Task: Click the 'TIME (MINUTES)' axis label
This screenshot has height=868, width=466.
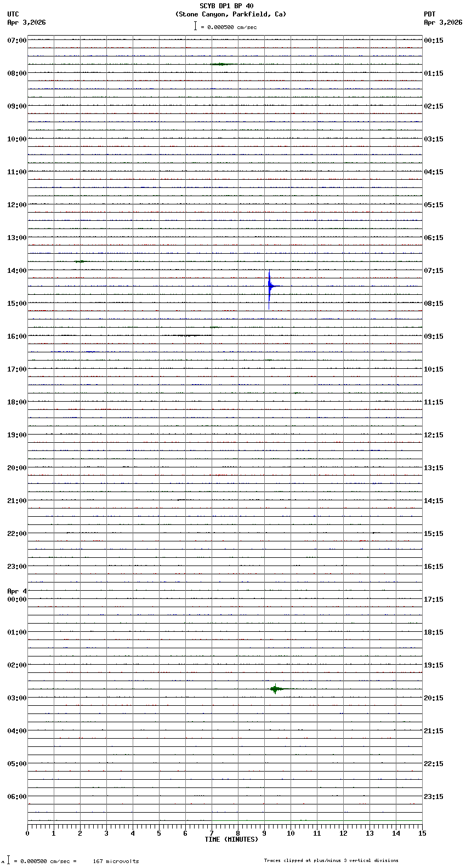Action: pos(231,840)
